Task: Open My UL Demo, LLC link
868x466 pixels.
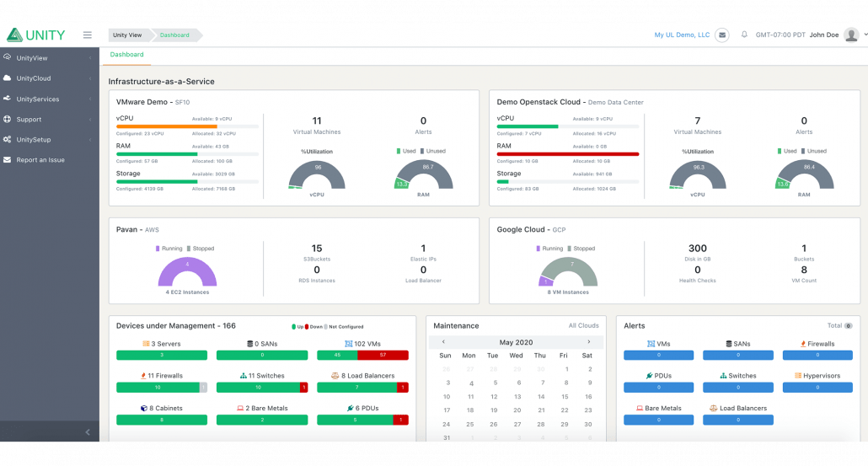Action: 682,35
